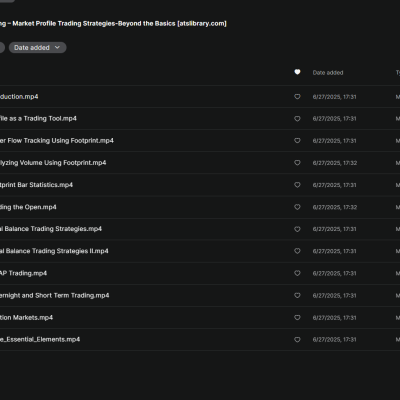Image resolution: width=400 pixels, height=400 pixels.
Task: Favorite the file ending in duction.mp4
Action: point(297,97)
